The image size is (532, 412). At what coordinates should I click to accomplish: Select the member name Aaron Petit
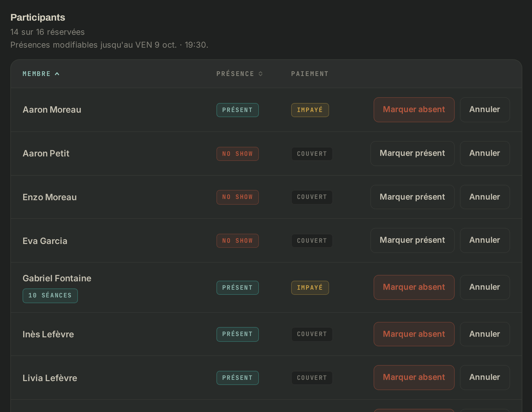pos(46,154)
